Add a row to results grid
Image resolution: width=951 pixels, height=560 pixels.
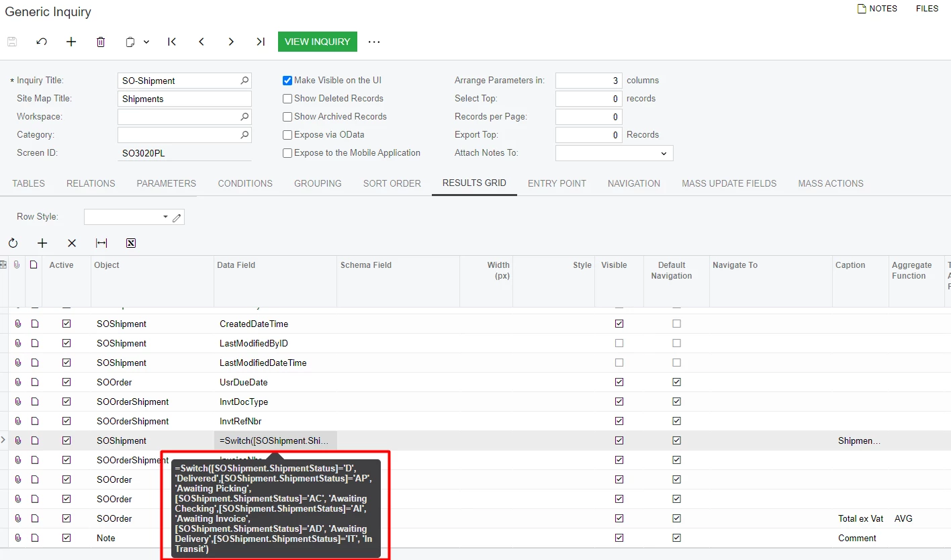click(x=42, y=243)
